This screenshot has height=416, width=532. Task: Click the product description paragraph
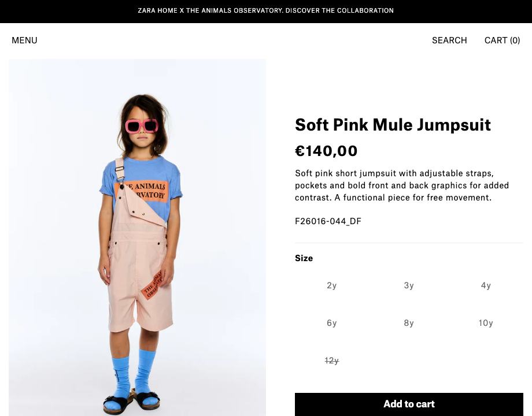pos(402,185)
